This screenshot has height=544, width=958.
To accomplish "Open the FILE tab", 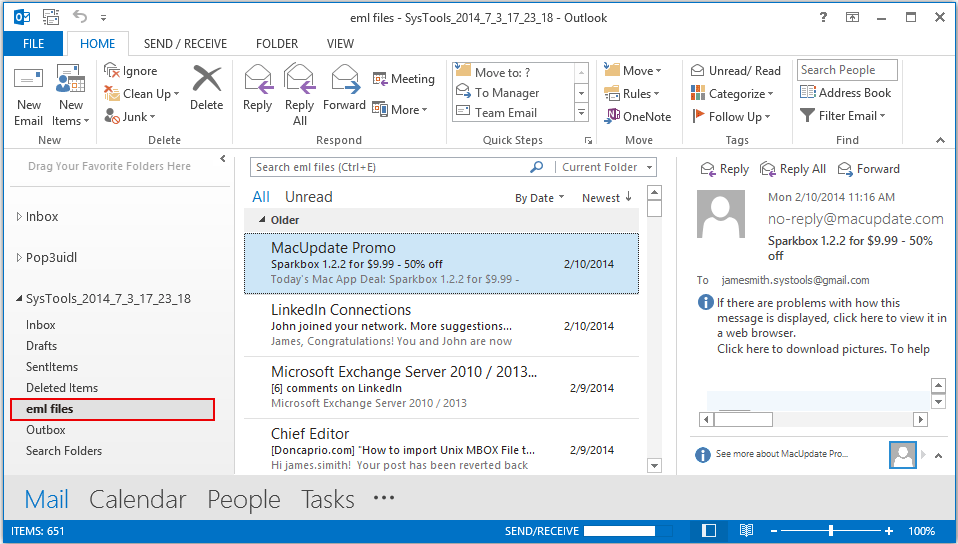I will pos(33,43).
